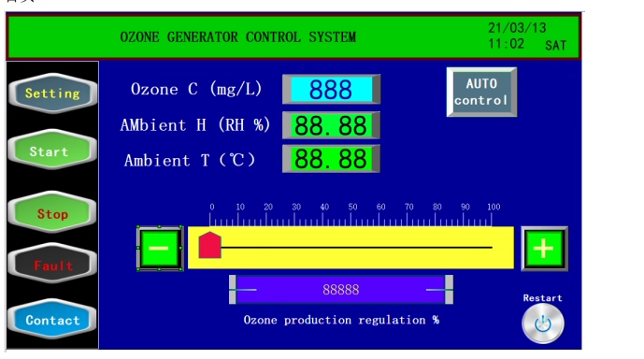644x359 pixels.
Task: Click the 50 mark on scale
Action: point(352,207)
